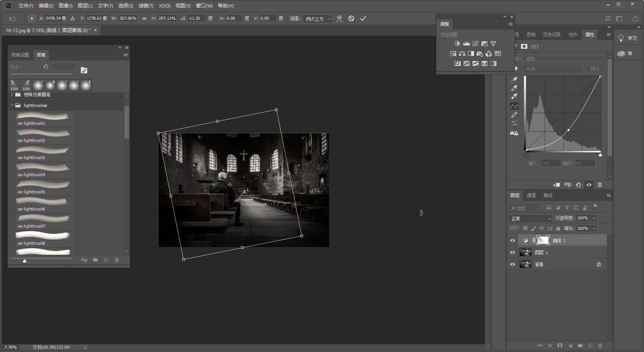This screenshot has width=644, height=352.
Task: Toggle visibility of 背景 layer
Action: click(x=512, y=264)
